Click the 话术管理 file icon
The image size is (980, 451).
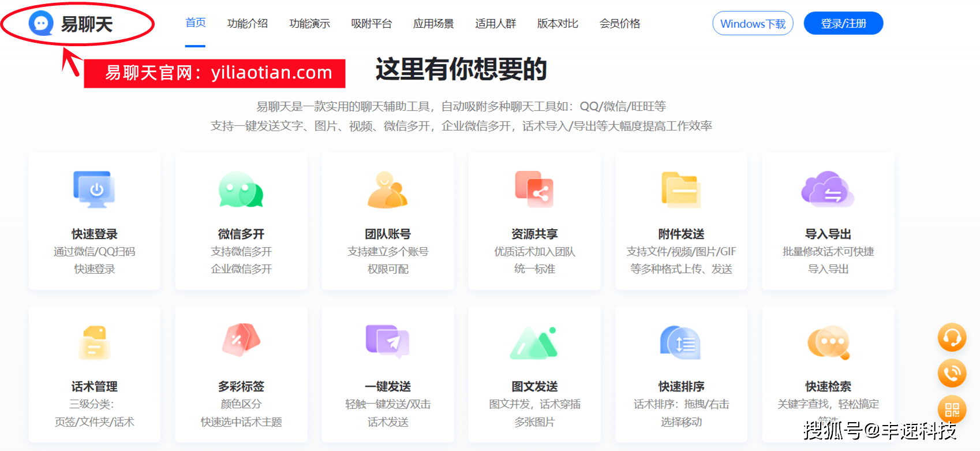point(95,342)
